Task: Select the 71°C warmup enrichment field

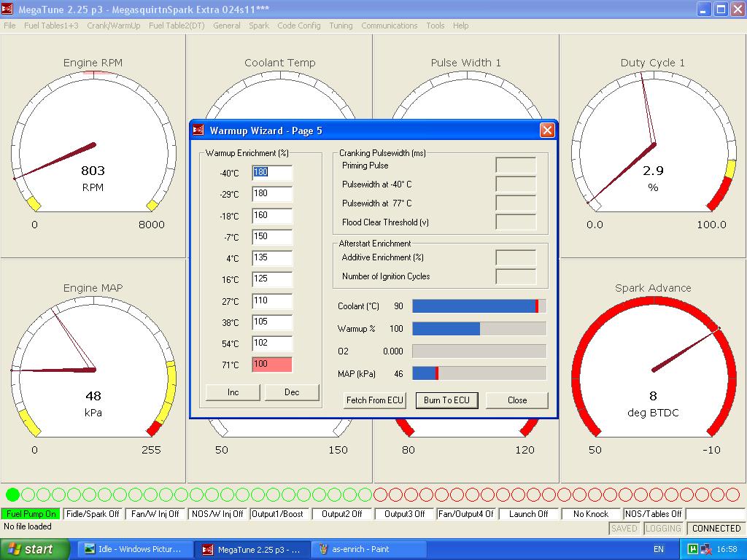Action: click(x=272, y=365)
